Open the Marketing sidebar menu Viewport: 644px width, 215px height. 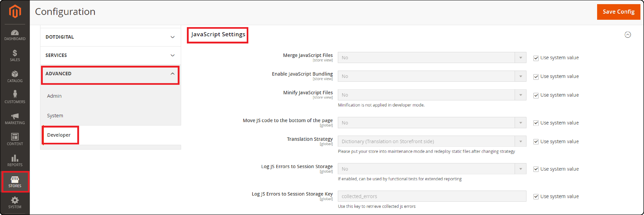(x=15, y=119)
